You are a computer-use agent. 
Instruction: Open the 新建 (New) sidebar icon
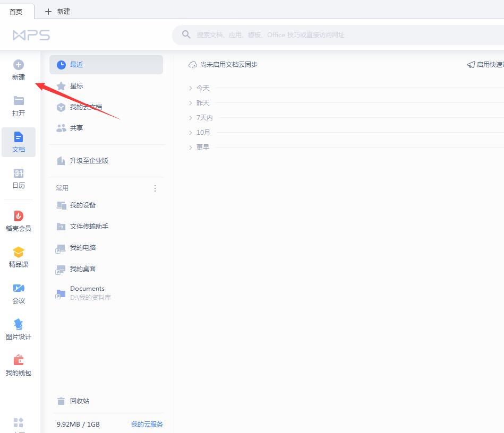pos(19,70)
